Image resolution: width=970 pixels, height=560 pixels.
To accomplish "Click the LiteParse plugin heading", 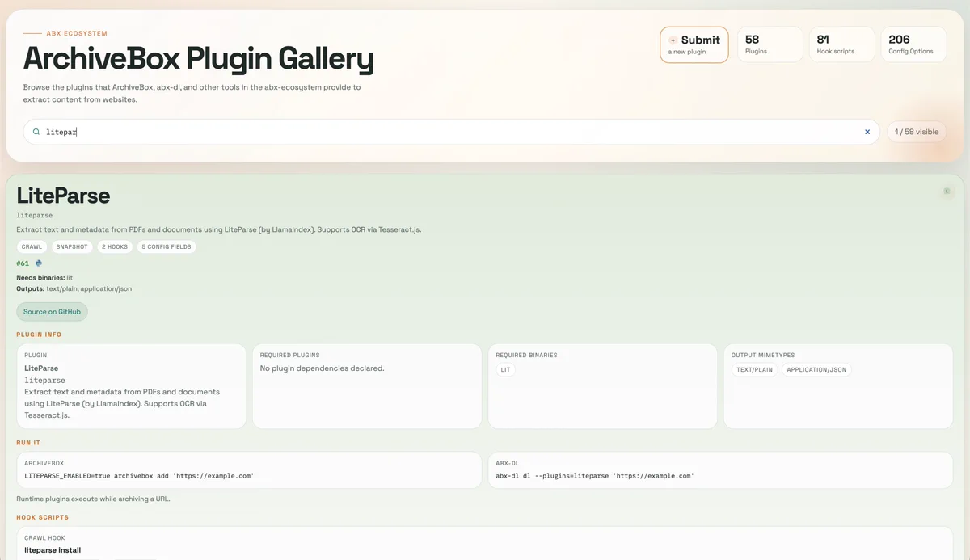I will click(x=63, y=196).
